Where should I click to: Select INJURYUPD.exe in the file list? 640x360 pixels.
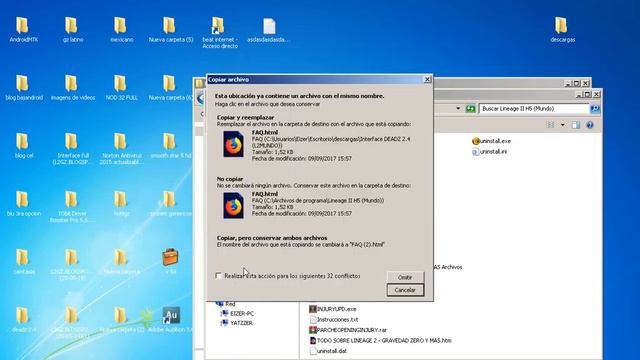coord(333,309)
